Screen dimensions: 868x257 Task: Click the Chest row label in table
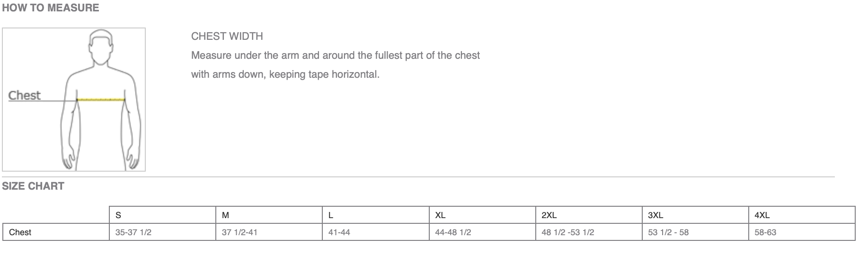tap(20, 232)
